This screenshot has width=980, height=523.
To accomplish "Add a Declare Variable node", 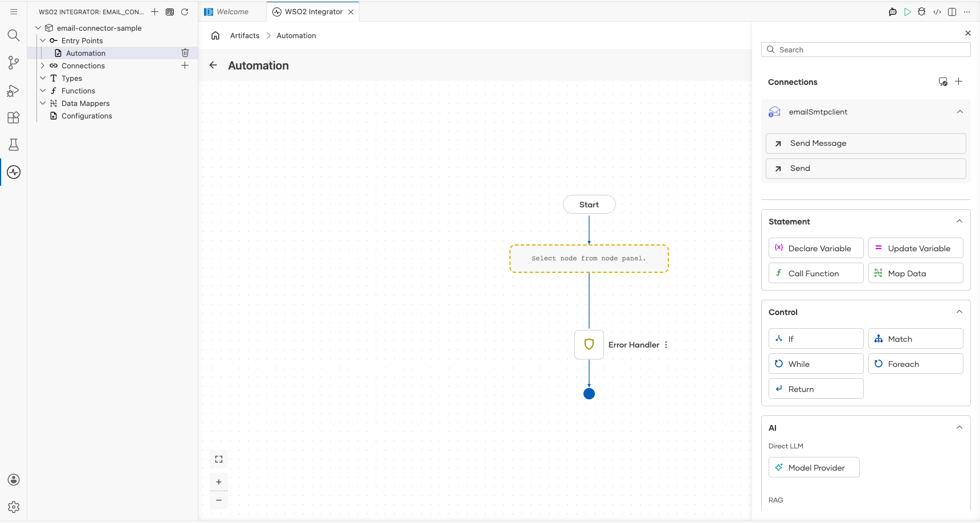I will point(816,248).
